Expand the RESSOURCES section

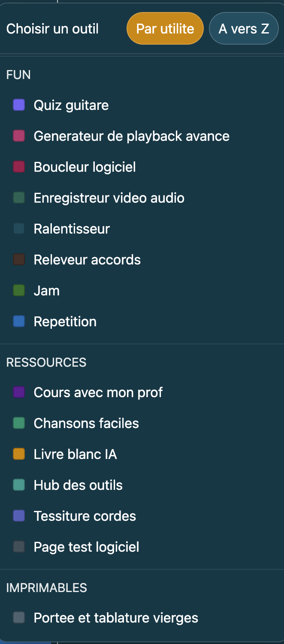tap(46, 362)
